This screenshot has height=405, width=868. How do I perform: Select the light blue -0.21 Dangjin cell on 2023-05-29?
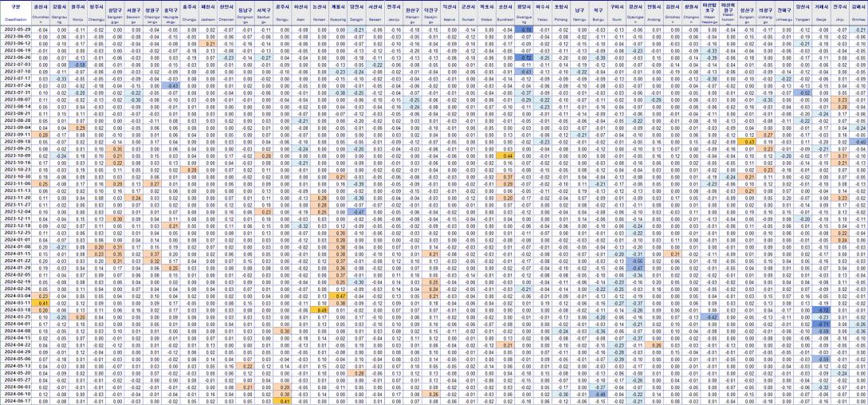[x=358, y=29]
